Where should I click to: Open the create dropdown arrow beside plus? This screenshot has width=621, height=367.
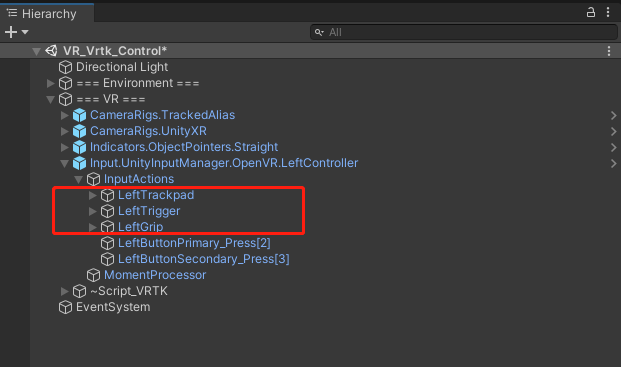pos(25,32)
